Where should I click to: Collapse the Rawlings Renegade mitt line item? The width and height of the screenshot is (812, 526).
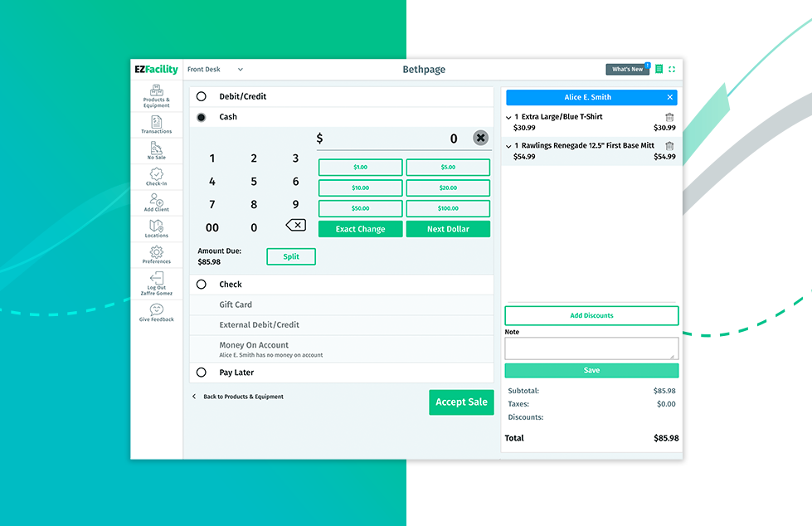pos(508,146)
